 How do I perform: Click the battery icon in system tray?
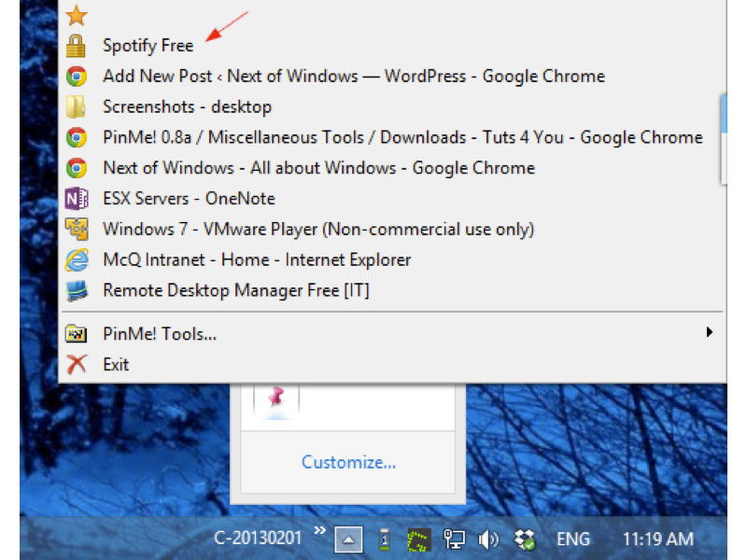click(384, 539)
